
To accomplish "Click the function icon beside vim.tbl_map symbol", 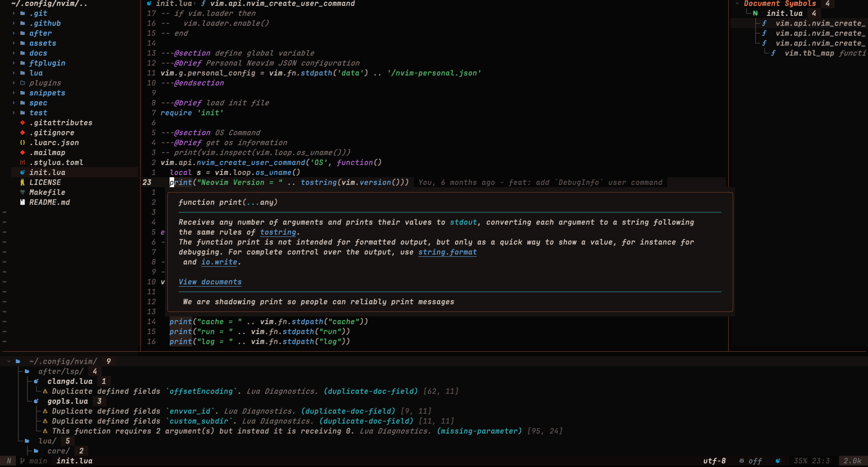I will [x=773, y=53].
